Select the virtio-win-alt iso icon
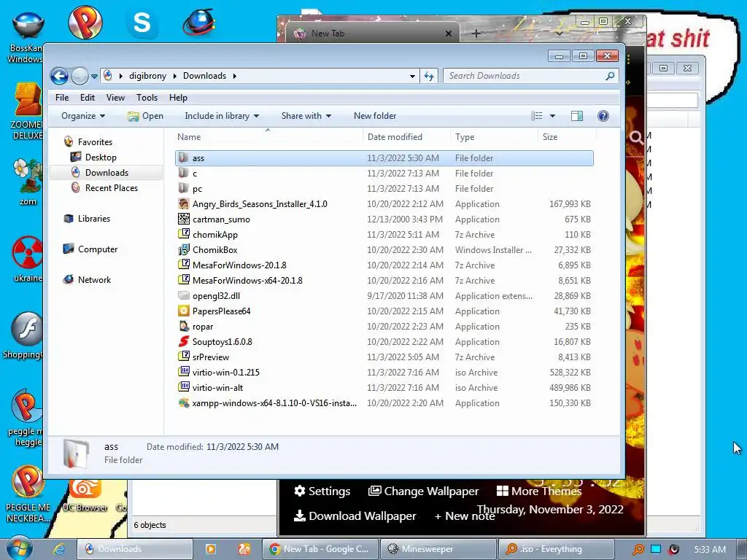This screenshot has height=560, width=747. [183, 387]
